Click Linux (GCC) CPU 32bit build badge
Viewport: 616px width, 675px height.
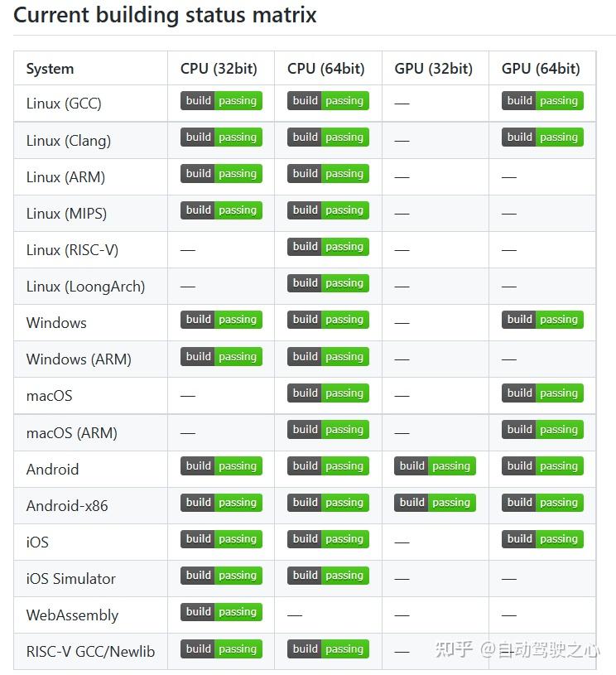(221, 101)
